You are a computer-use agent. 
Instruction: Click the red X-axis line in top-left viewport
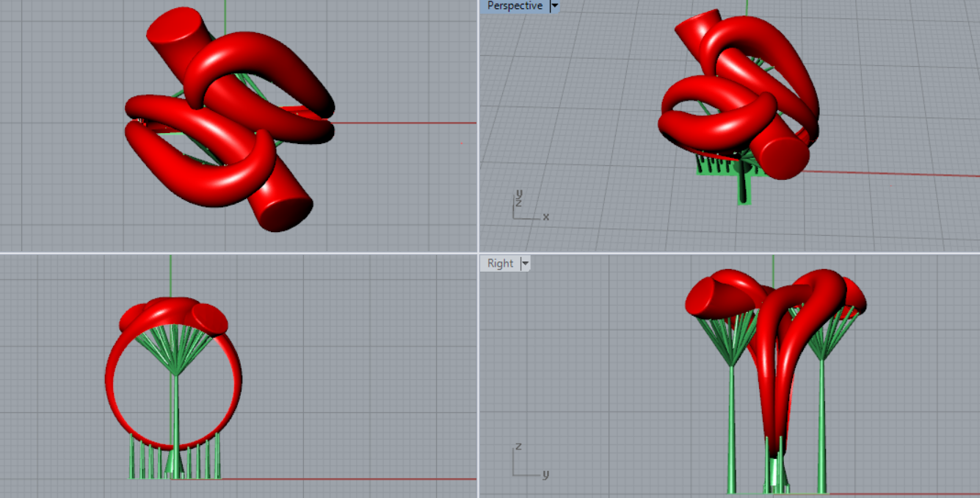(404, 123)
